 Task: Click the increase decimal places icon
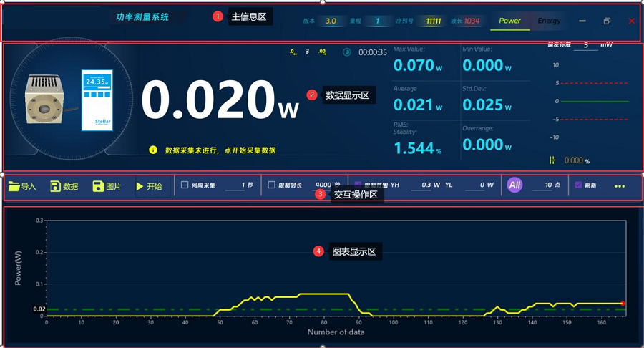[322, 52]
